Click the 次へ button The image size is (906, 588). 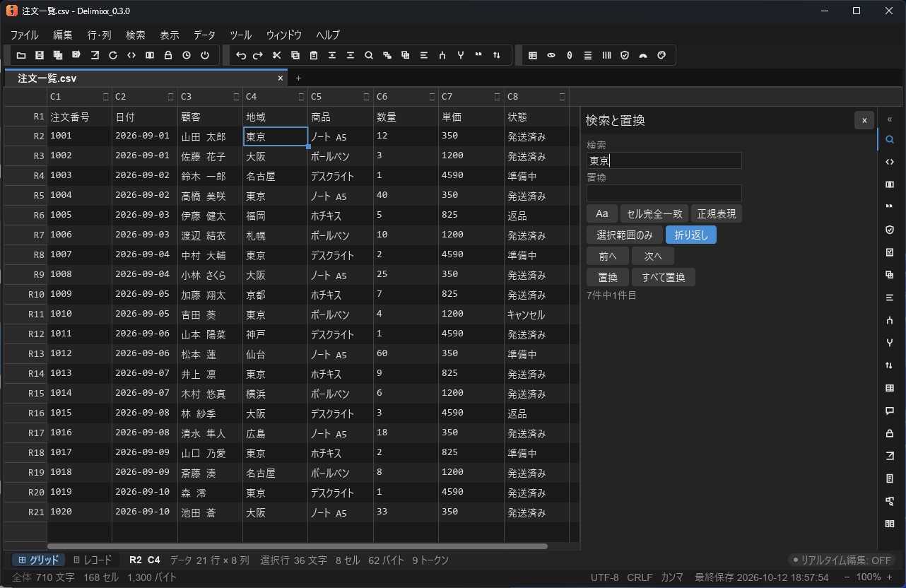pyautogui.click(x=653, y=256)
